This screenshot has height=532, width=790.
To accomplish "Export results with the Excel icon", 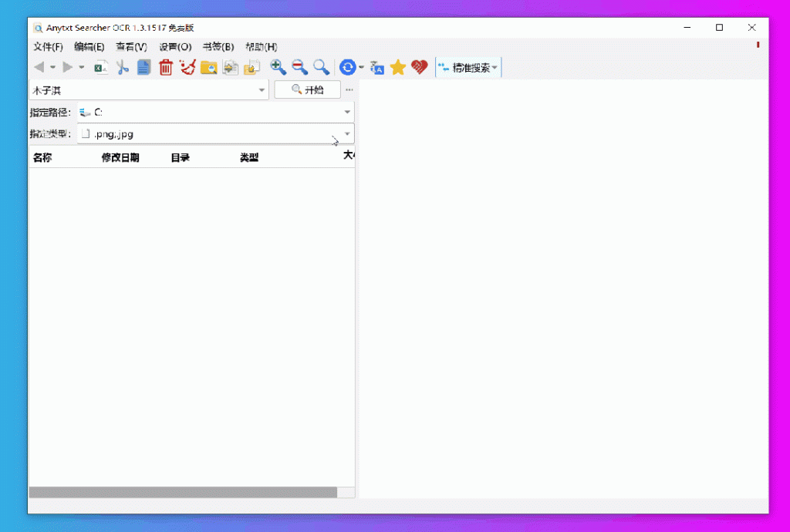I will (x=101, y=67).
